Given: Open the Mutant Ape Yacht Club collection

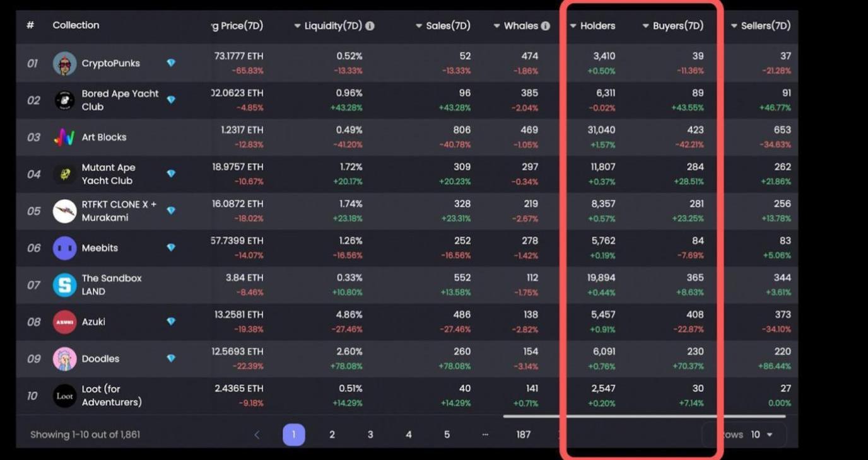Looking at the screenshot, I should 108,174.
